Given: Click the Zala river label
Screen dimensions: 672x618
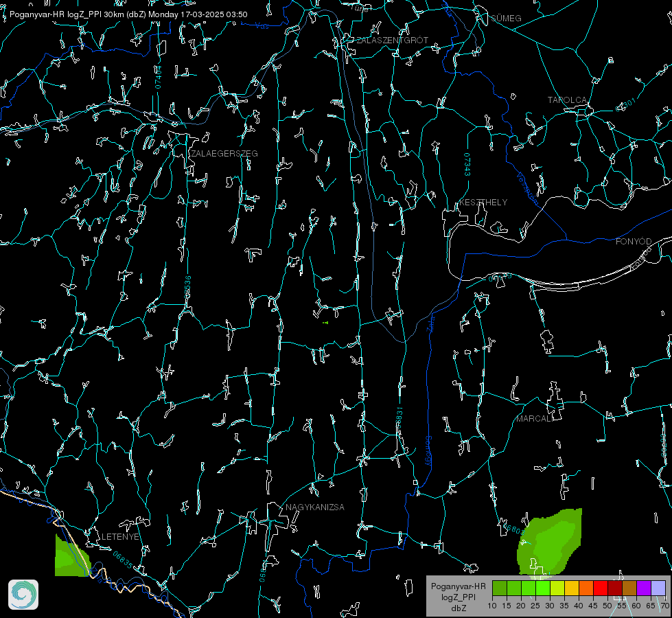Looking at the screenshot, I should (431, 323).
